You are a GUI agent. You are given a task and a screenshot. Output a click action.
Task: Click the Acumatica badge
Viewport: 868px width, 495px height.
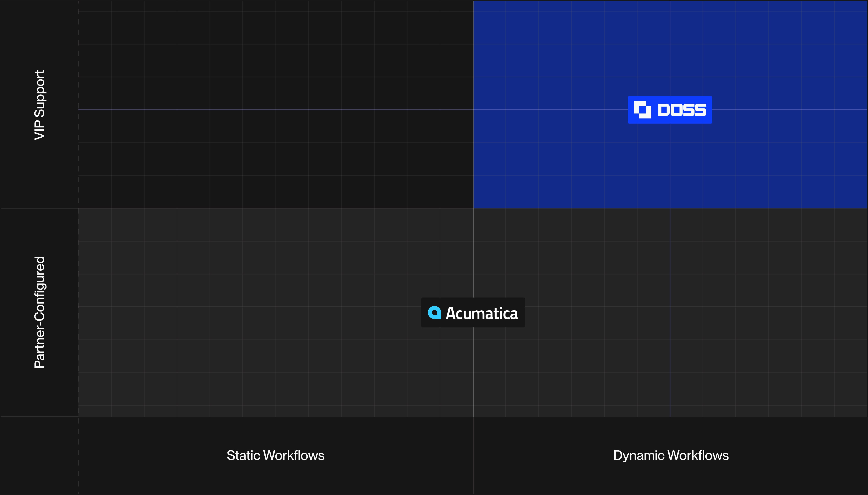point(473,313)
